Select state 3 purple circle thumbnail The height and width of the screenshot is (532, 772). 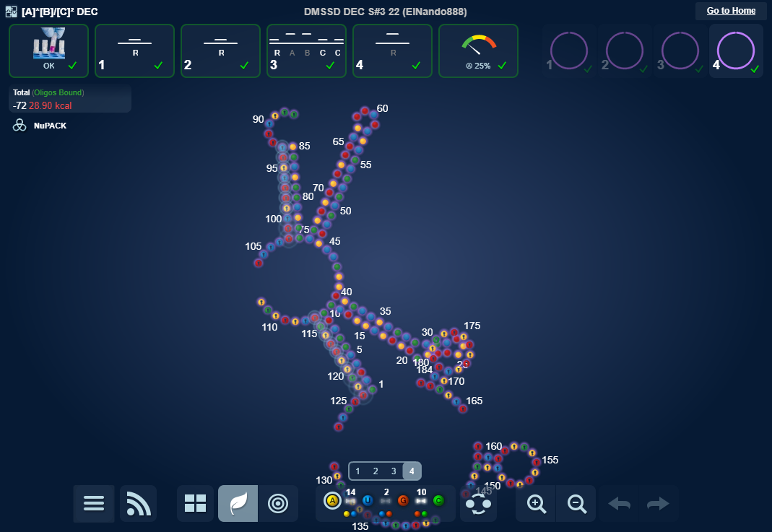tap(680, 51)
